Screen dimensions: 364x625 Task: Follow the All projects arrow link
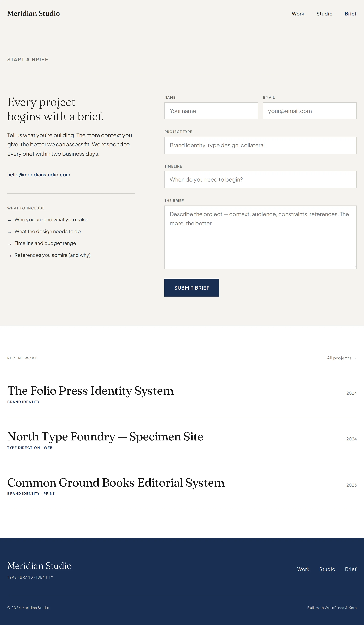[342, 358]
